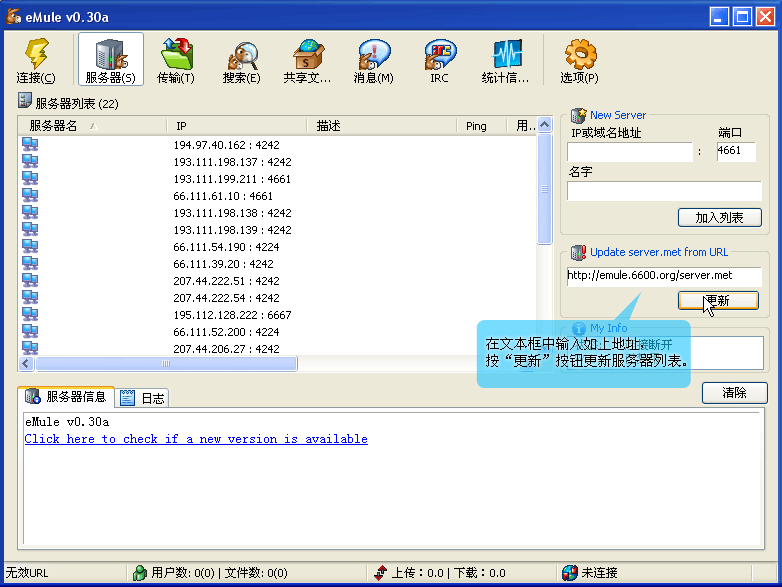
Task: Maximize the eMule window
Action: pyautogui.click(x=742, y=17)
